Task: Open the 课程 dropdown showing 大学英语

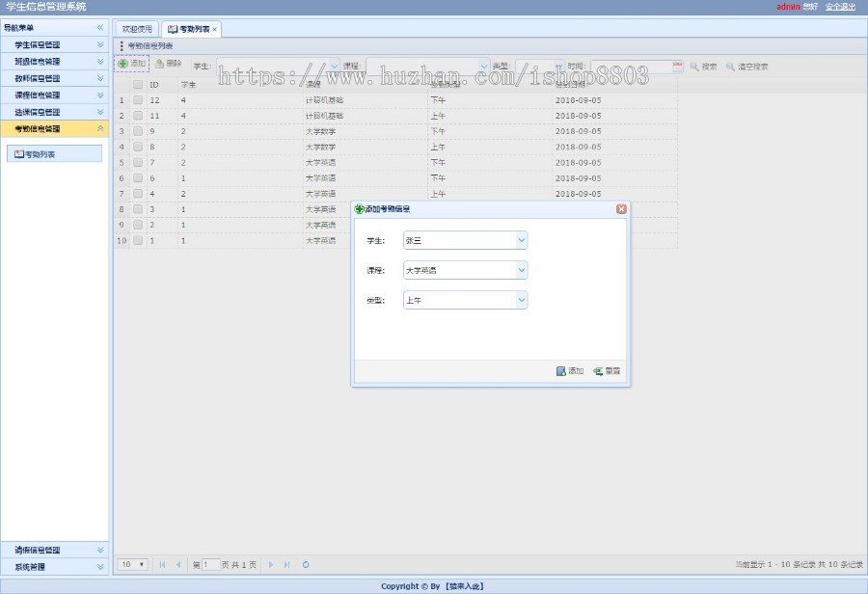Action: 520,270
